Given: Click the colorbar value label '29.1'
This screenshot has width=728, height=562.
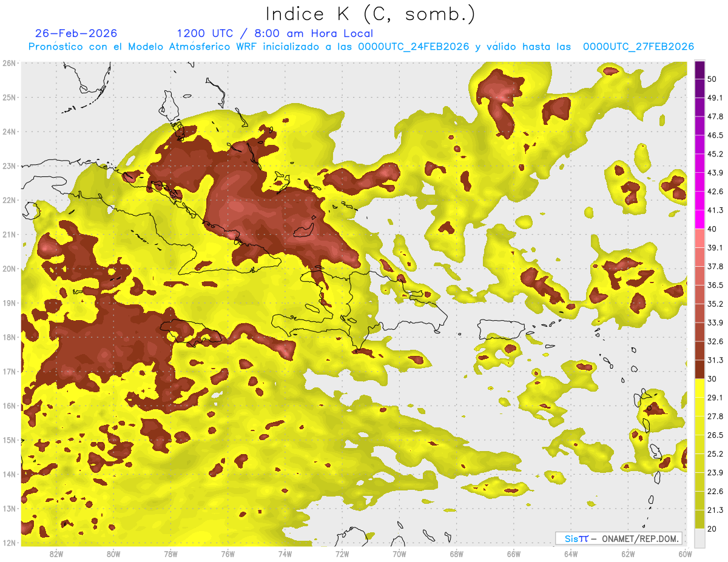Looking at the screenshot, I should pyautogui.click(x=715, y=398).
